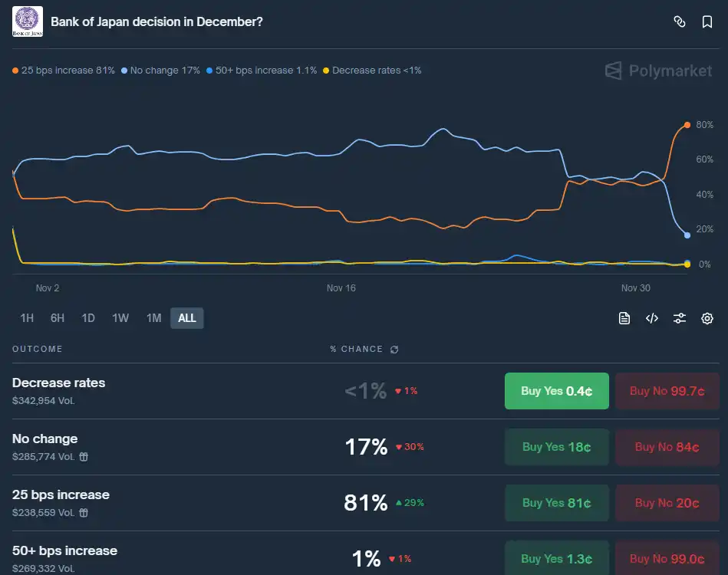728x575 pixels.
Task: Buy No 99.7¢ on Decrease rates
Action: [x=667, y=391]
